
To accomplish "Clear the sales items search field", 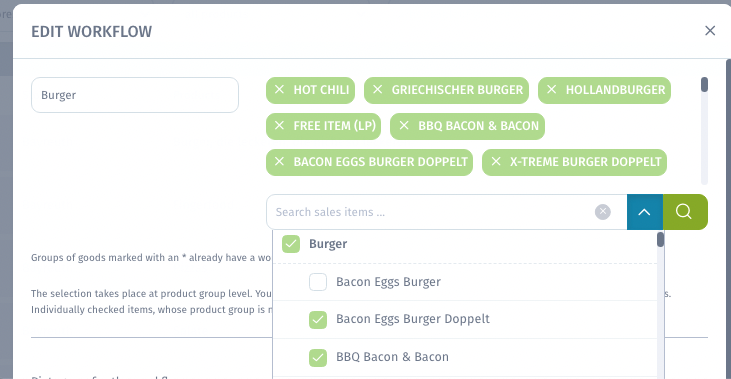I will 602,212.
